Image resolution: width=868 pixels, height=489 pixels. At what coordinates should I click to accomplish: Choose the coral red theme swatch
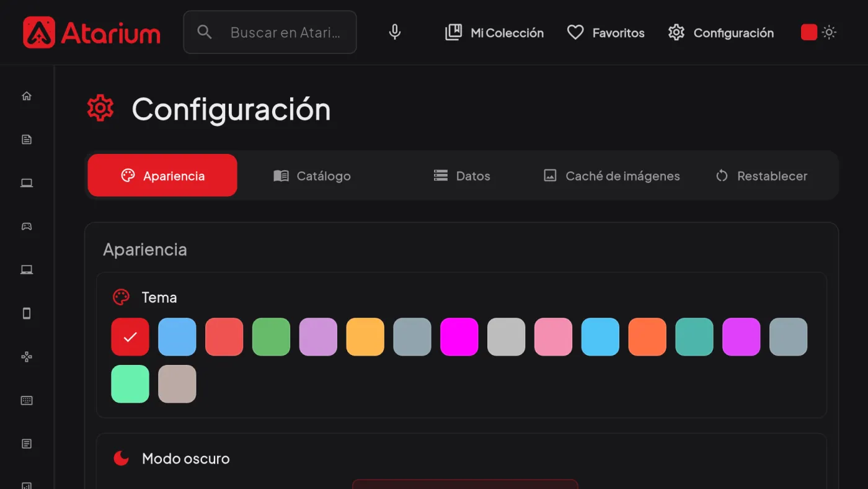pyautogui.click(x=224, y=337)
